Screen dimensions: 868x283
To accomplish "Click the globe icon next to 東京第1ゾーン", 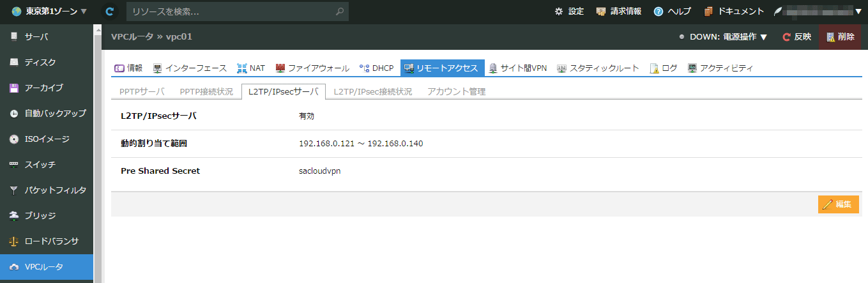I will pos(17,11).
